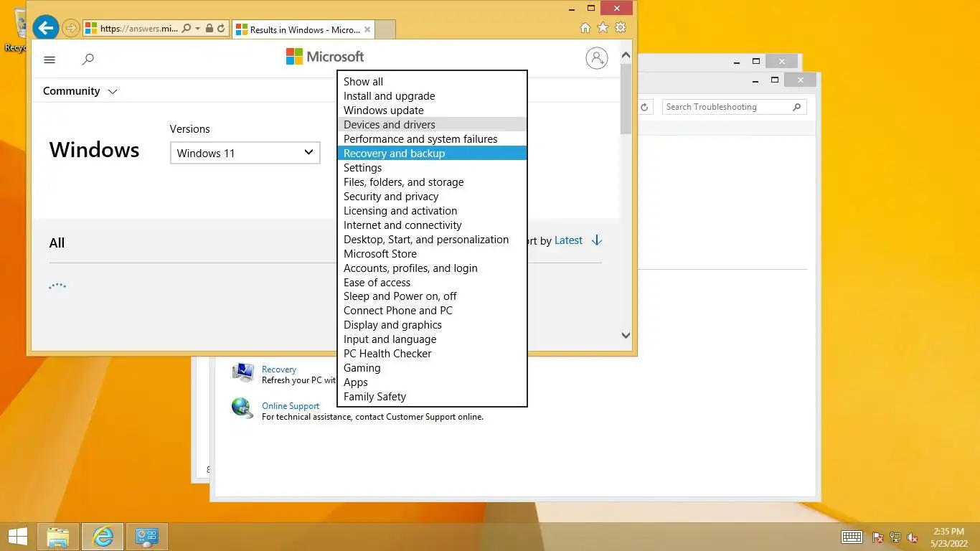
Task: Open the hamburger menu on the Microsoft page
Action: point(50,60)
